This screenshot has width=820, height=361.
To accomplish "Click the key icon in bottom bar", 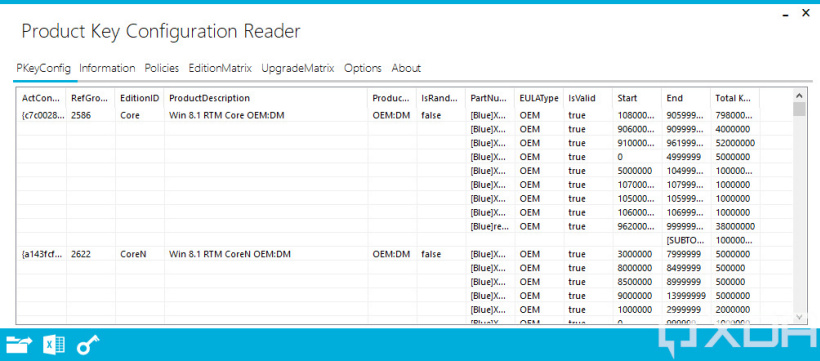I will tap(88, 345).
